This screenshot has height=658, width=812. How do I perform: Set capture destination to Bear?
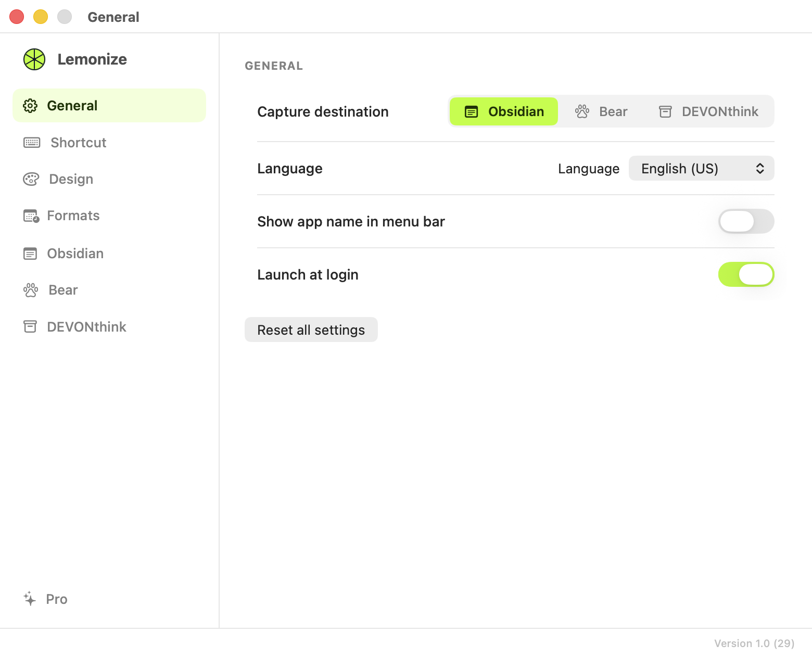[601, 111]
